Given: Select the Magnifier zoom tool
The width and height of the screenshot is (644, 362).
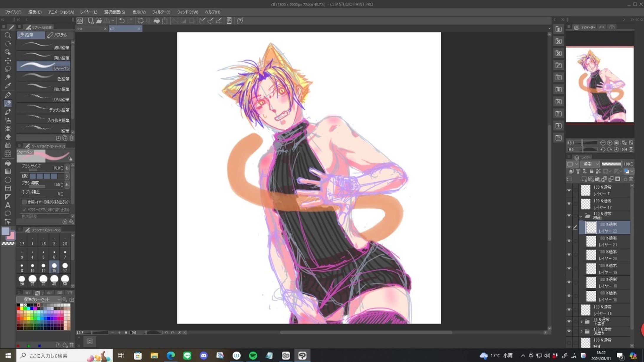Looking at the screenshot, I should [x=8, y=35].
